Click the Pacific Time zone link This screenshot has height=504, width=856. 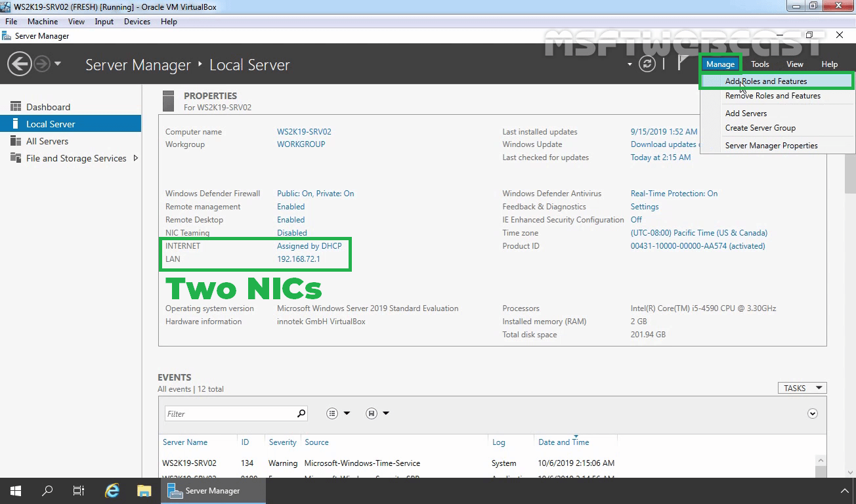tap(699, 233)
